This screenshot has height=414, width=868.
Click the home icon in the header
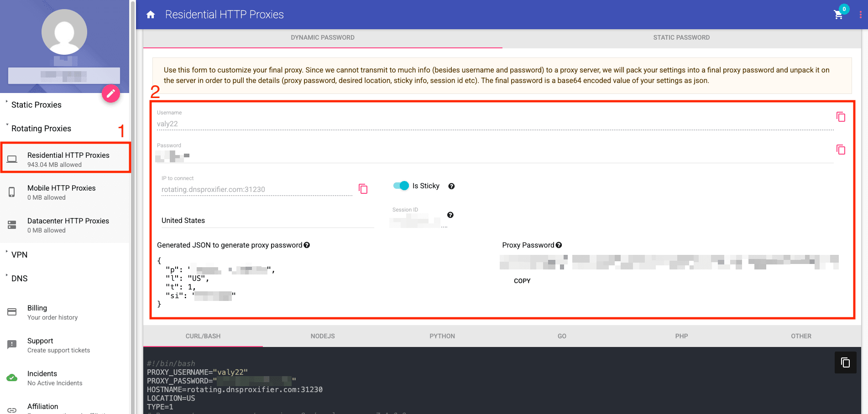(151, 15)
